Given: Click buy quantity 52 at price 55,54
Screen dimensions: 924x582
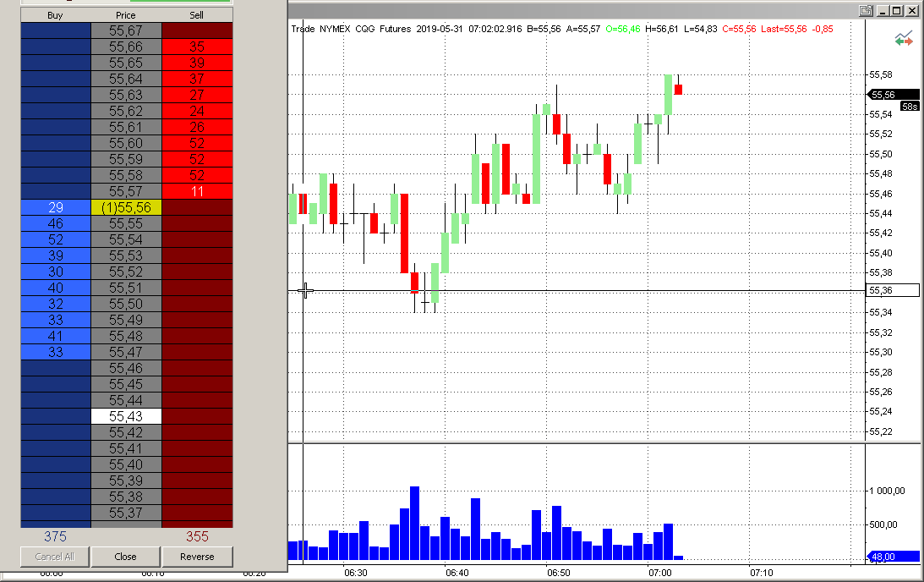Looking at the screenshot, I should (x=56, y=239).
